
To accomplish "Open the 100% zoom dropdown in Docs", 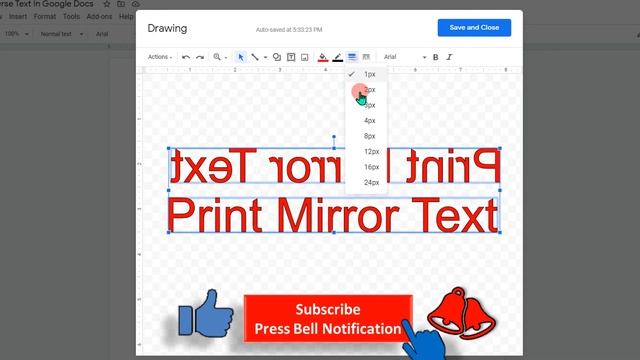I will (17, 34).
